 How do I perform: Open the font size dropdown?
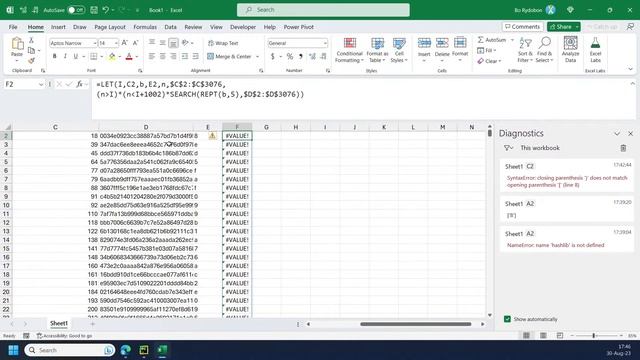(x=116, y=43)
